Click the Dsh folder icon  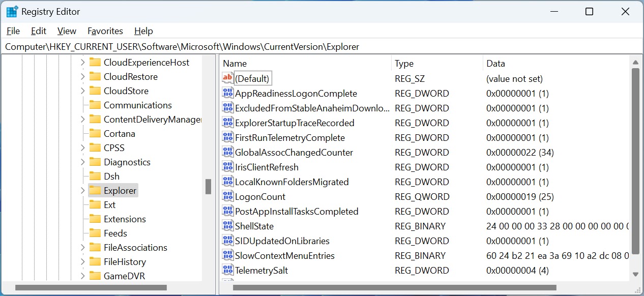[95, 176]
